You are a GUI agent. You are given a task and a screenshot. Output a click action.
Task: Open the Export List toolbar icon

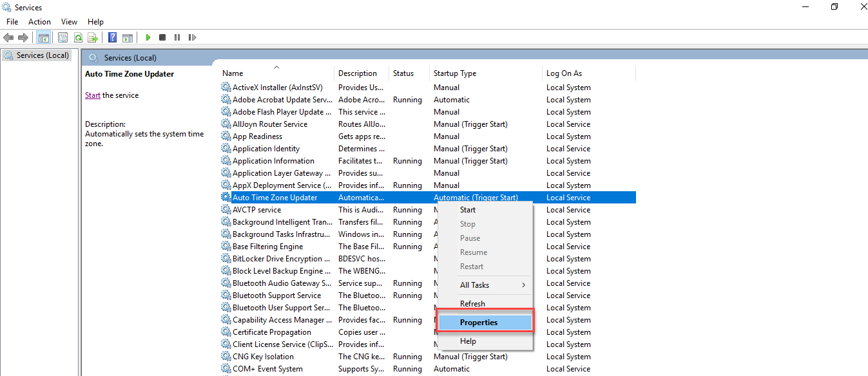coord(93,37)
